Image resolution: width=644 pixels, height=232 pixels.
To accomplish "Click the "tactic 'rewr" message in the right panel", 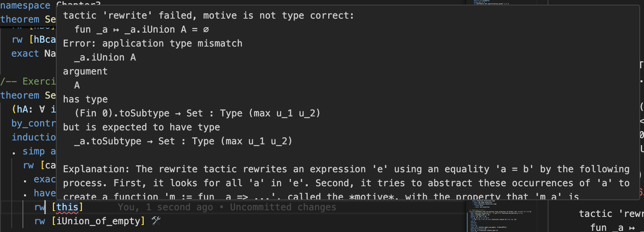I will pyautogui.click(x=611, y=214).
